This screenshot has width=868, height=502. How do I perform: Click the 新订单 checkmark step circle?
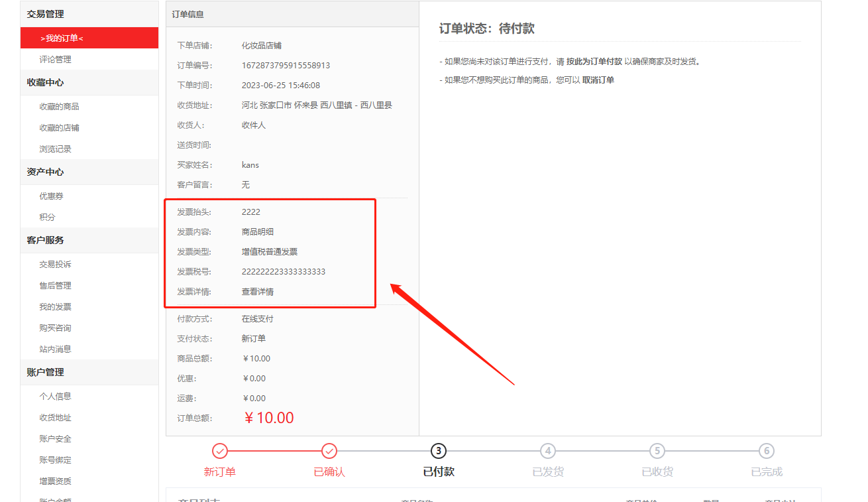click(x=220, y=451)
